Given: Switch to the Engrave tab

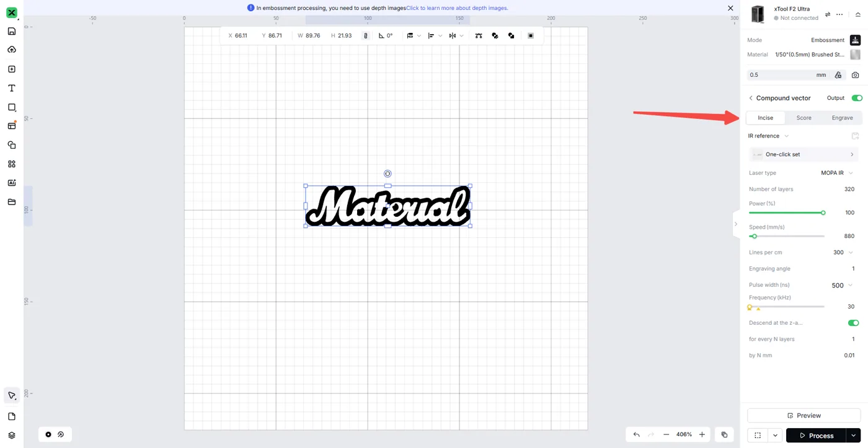Looking at the screenshot, I should click(842, 118).
